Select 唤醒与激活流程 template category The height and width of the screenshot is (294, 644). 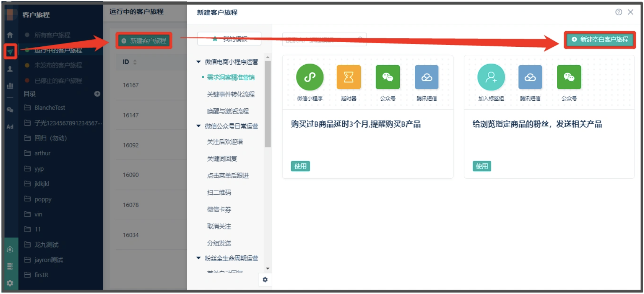[228, 111]
